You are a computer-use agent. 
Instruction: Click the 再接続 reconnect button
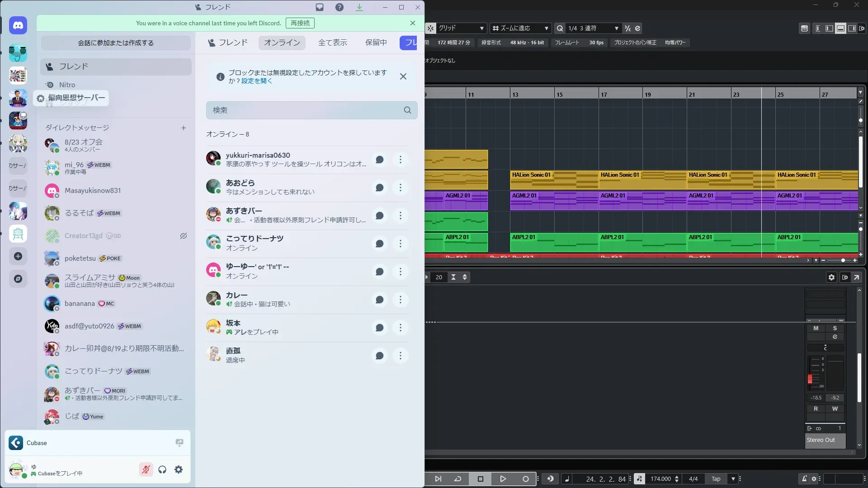click(x=300, y=23)
